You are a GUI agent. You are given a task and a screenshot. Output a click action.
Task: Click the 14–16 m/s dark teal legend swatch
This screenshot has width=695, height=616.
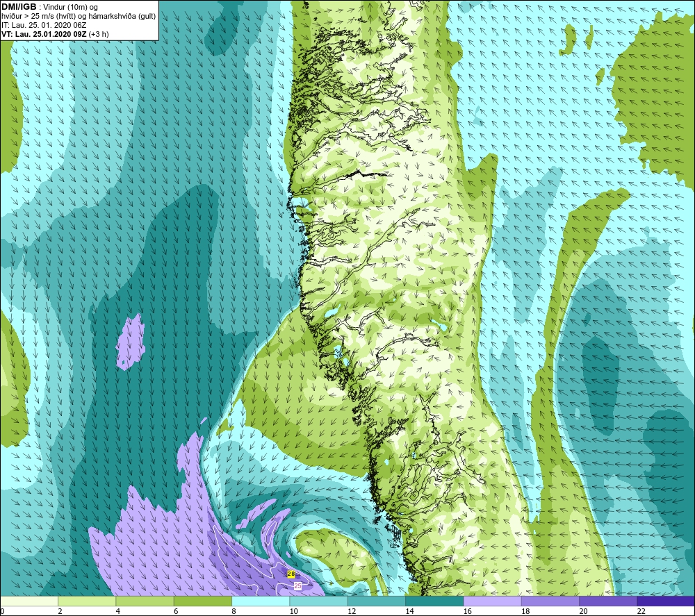pyautogui.click(x=434, y=601)
